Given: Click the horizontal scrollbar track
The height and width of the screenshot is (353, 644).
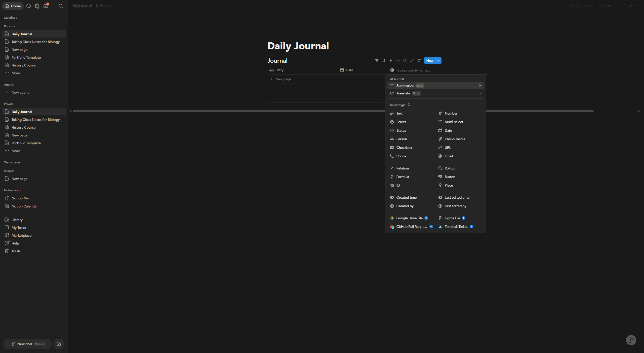Looking at the screenshot, I should (333, 111).
